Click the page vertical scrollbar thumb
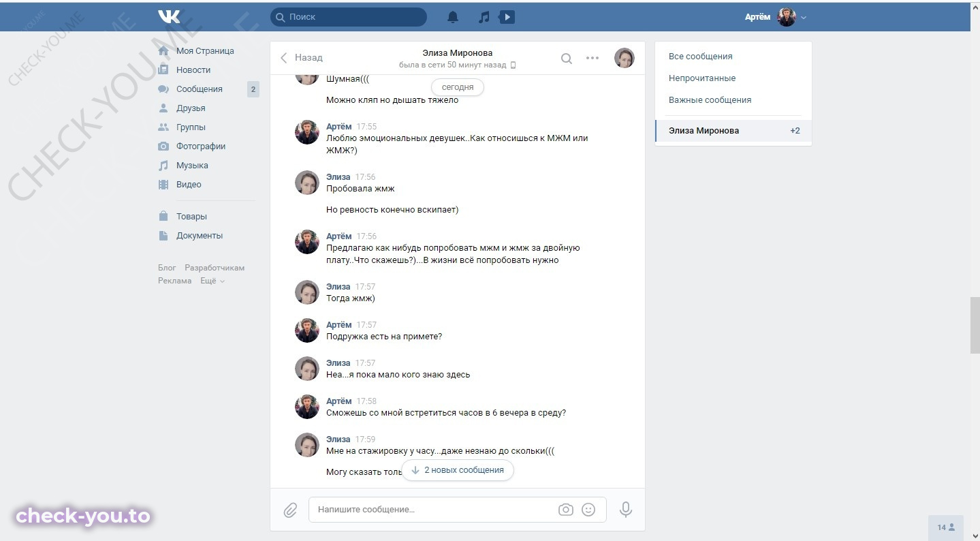Screen dimensions: 980x541 [x=975, y=325]
